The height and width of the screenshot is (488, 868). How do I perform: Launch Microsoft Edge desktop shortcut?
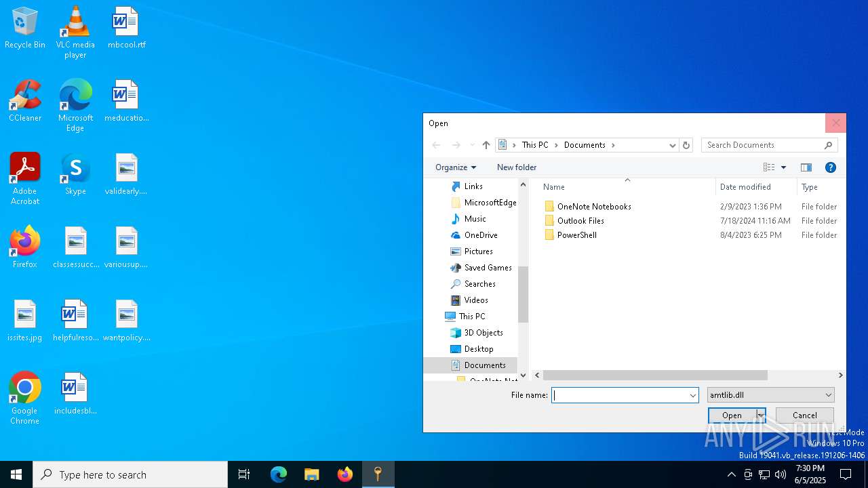pos(75,106)
